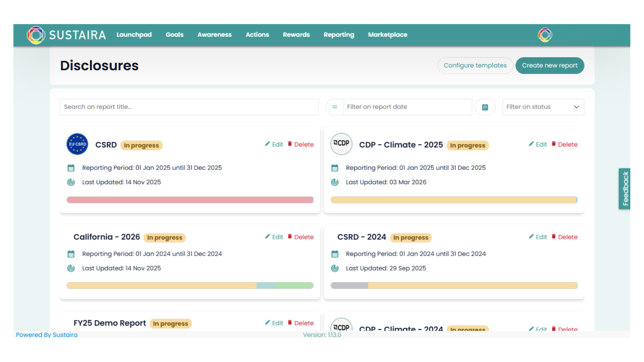Click Create new report
Viewport: 644px width, 362px height.
(x=550, y=65)
